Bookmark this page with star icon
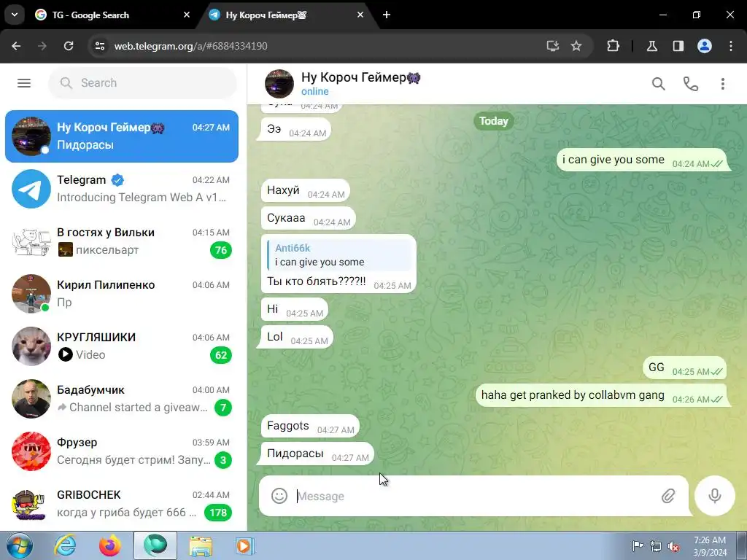Screen dimensions: 747x560 (576, 46)
